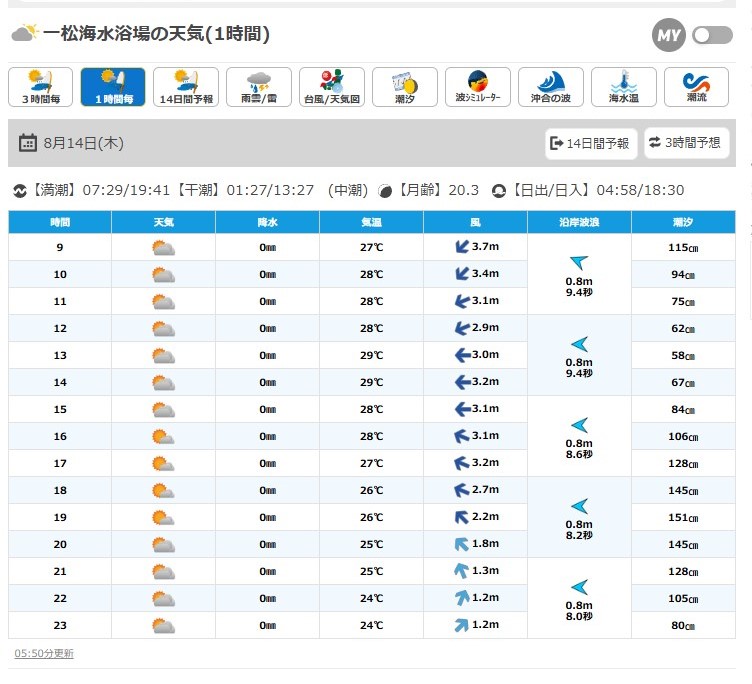Click the wind arrow beside 2.9m

462,328
